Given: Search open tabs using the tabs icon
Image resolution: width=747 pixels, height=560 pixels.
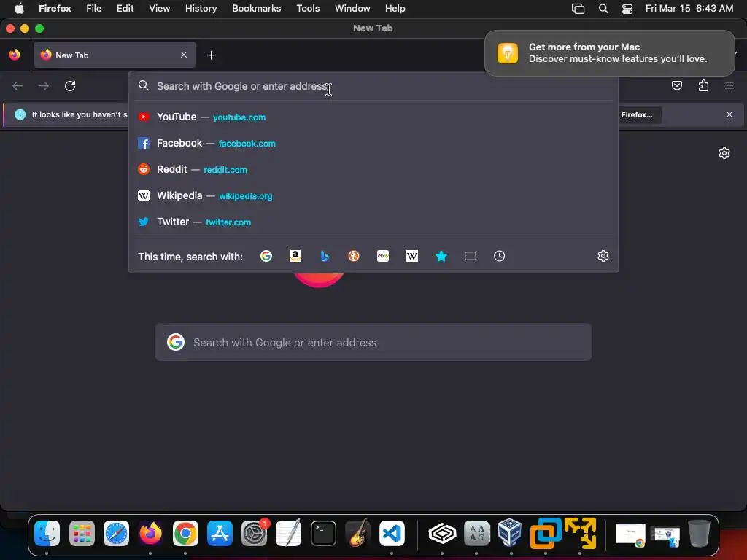Looking at the screenshot, I should coord(471,256).
